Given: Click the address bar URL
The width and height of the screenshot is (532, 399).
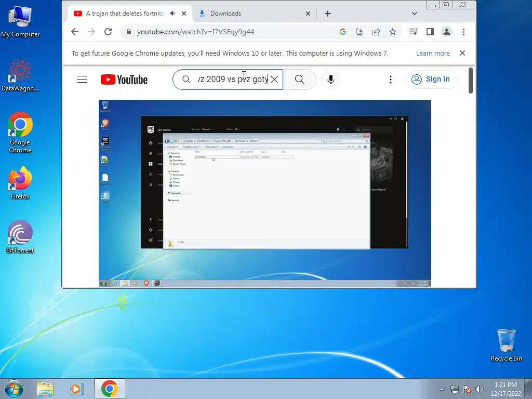Looking at the screenshot, I should tap(195, 32).
